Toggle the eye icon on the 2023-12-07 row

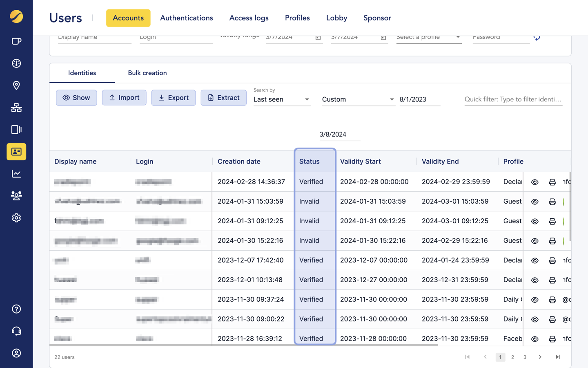point(535,260)
